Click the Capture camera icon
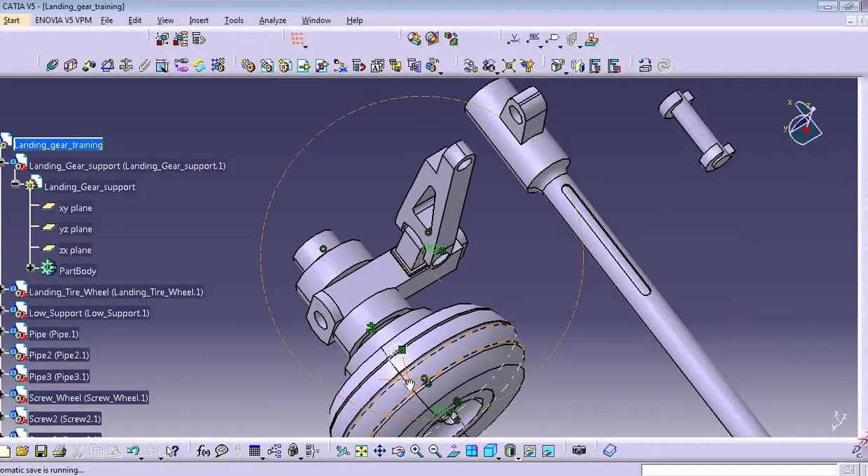 [578, 451]
